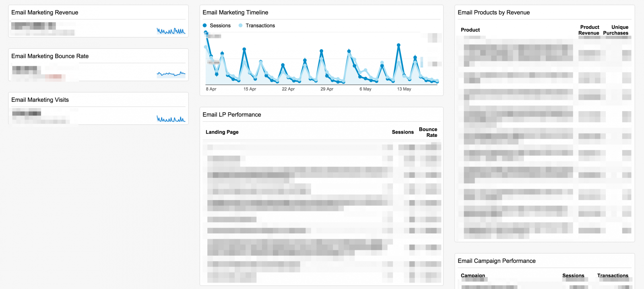The width and height of the screenshot is (644, 289).
Task: Select the sessions peak before 13 May
Action: [398, 45]
